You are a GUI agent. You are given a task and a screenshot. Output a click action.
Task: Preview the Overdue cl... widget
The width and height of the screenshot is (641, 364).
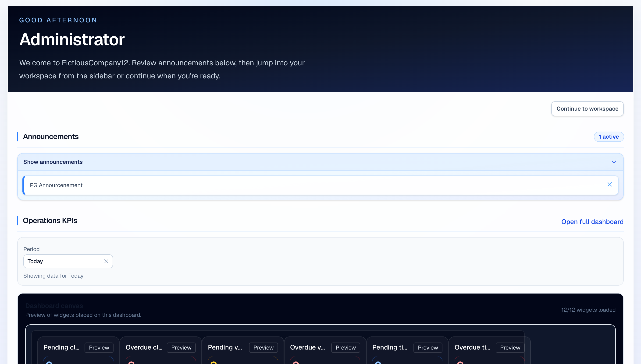coord(181,347)
